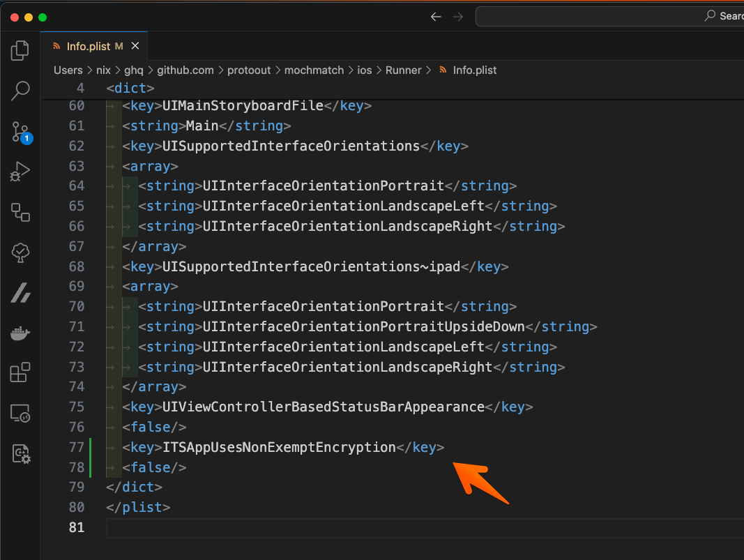744x560 pixels.
Task: Close the Info.plist tab
Action: [x=135, y=45]
